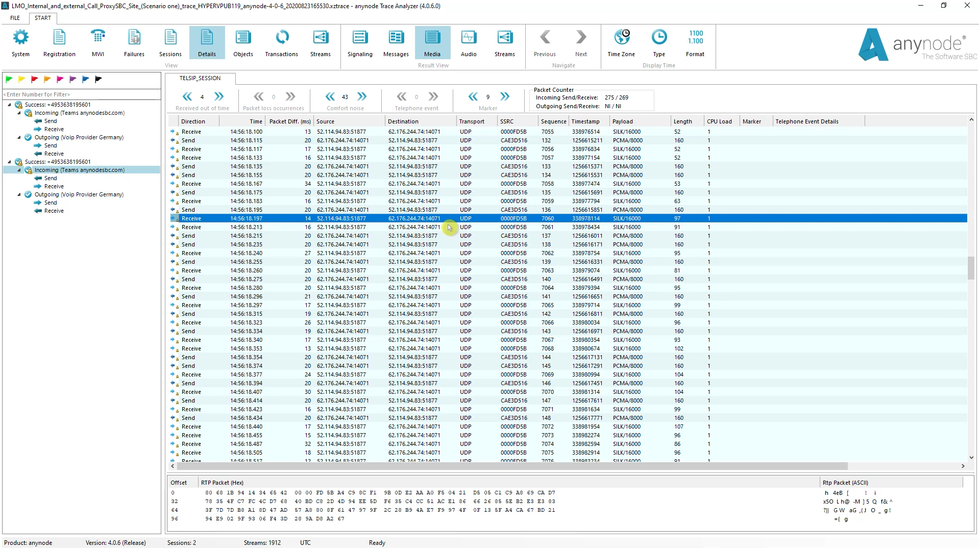Sort by Time column header

[x=242, y=121]
